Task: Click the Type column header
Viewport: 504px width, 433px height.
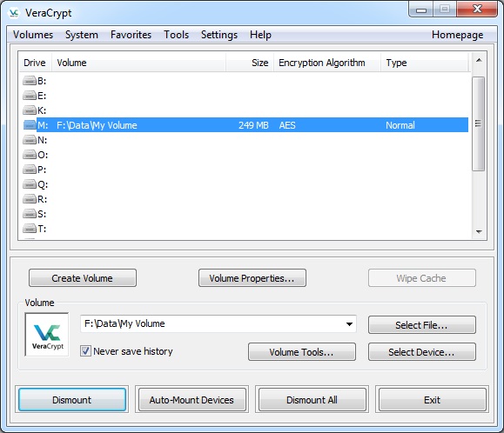Action: [425, 63]
